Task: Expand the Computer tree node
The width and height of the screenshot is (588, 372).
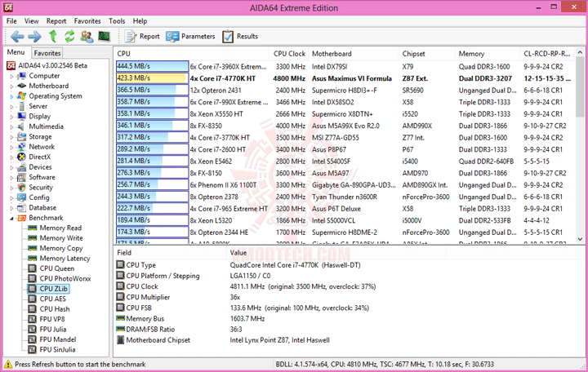Action: 11,76
